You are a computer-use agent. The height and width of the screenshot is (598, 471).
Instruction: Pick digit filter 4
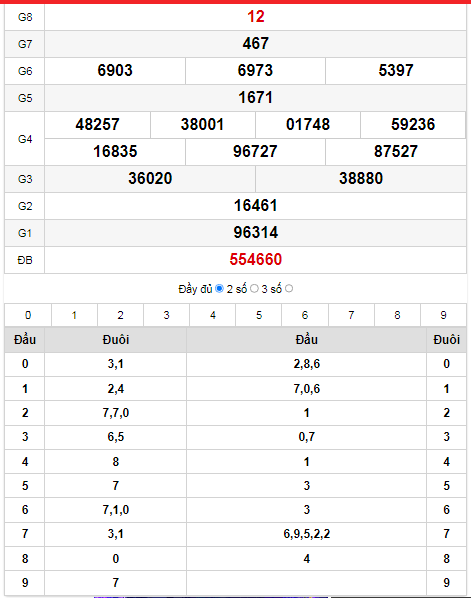213,315
